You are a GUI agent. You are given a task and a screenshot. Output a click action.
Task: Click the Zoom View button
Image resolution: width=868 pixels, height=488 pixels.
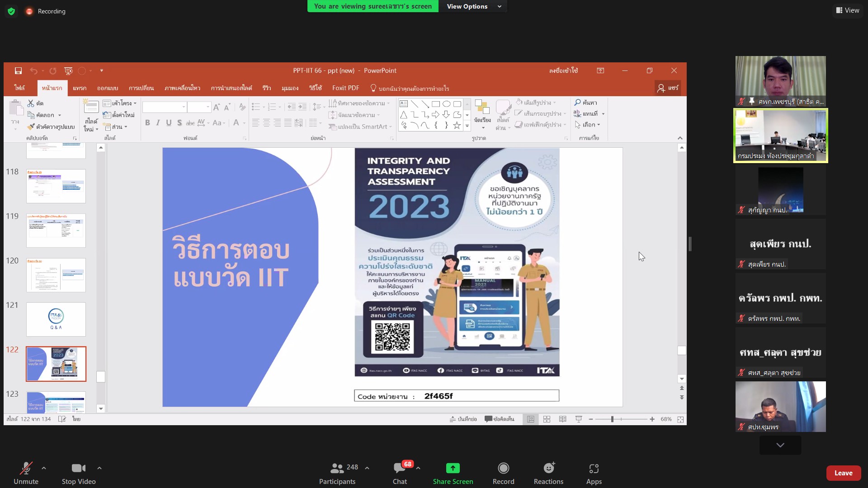coord(848,10)
